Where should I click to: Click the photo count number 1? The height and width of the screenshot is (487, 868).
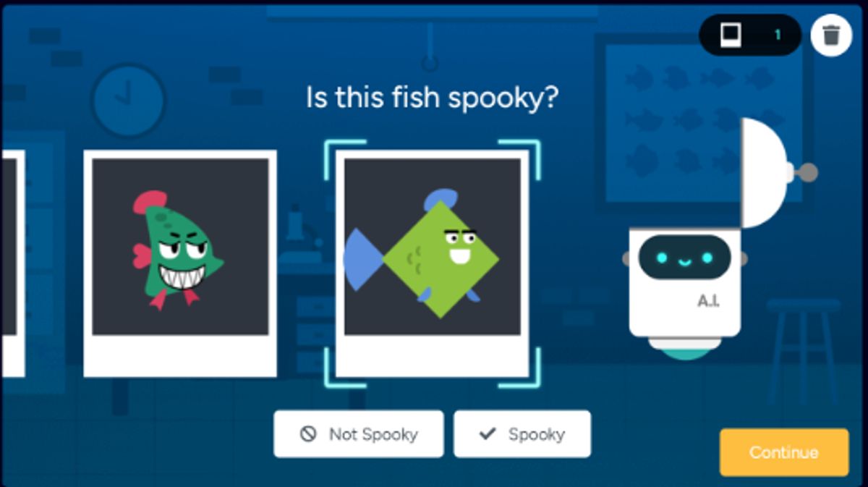pyautogui.click(x=778, y=35)
